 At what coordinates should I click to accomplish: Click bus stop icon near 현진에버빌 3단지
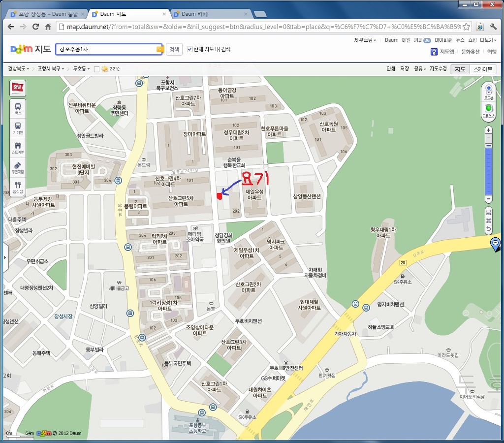pos(118,180)
